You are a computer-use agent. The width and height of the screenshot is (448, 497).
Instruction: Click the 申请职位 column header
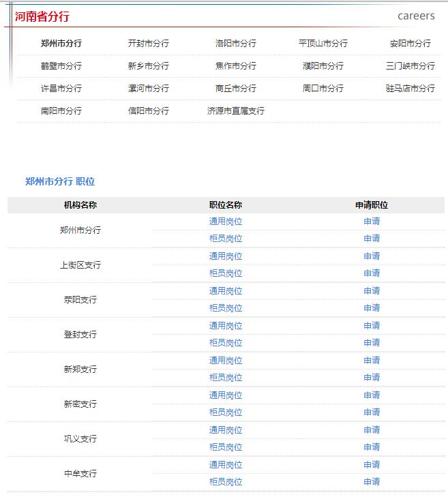(x=372, y=205)
